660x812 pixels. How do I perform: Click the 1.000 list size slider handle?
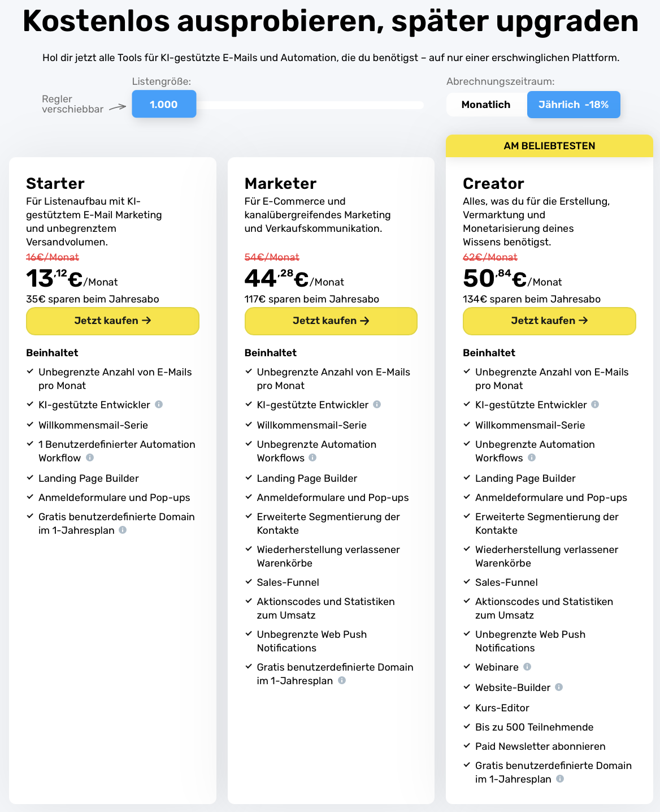tap(164, 105)
